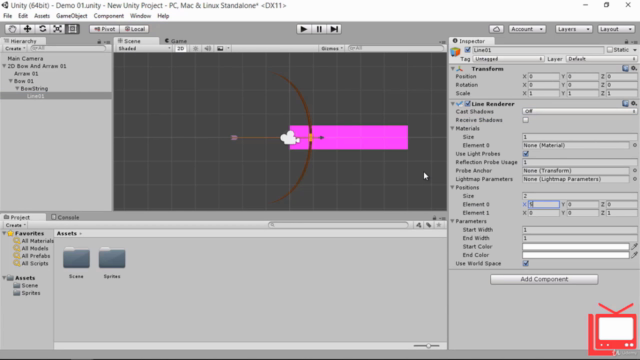
Task: Collapse Bow 01 in Hierarchy
Action: (11, 81)
